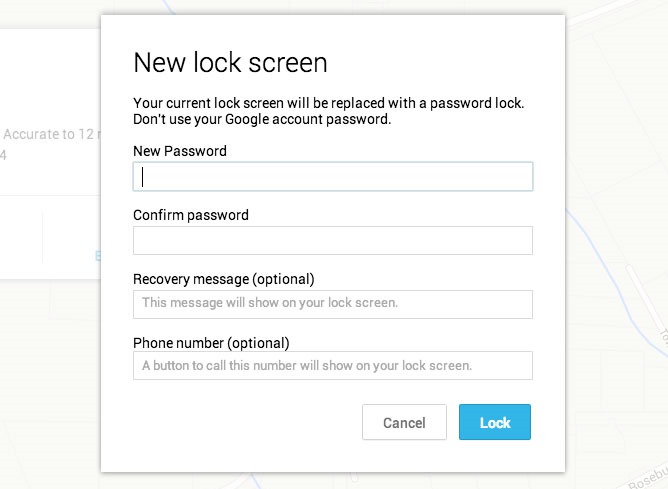Click the "Phone number (optional)" label
Screen dimensions: 668x489
click(211, 342)
